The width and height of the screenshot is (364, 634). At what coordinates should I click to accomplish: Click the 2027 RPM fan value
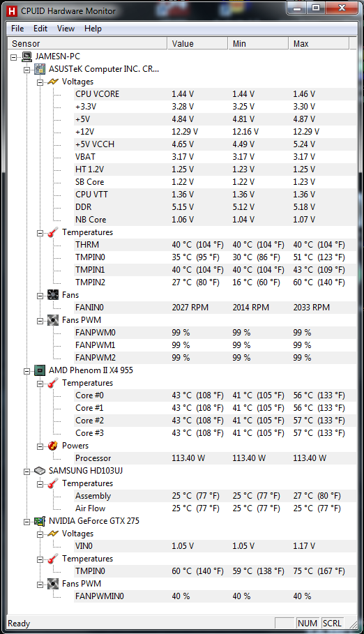(x=190, y=308)
